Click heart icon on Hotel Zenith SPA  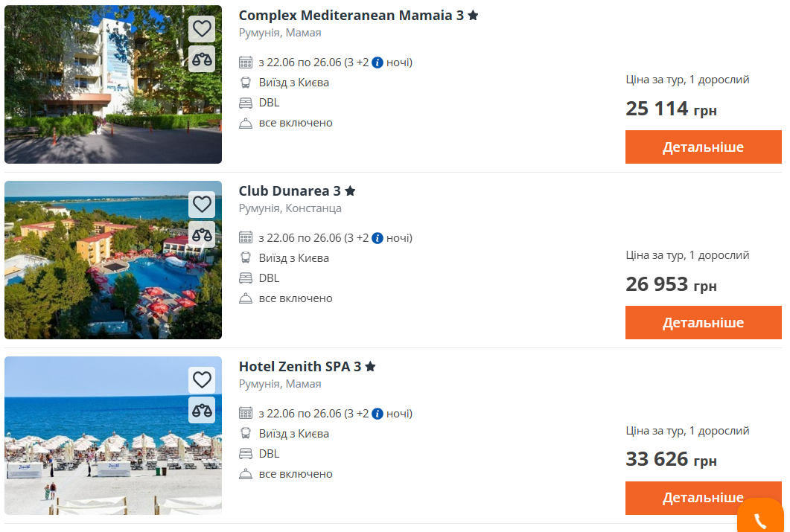[202, 380]
